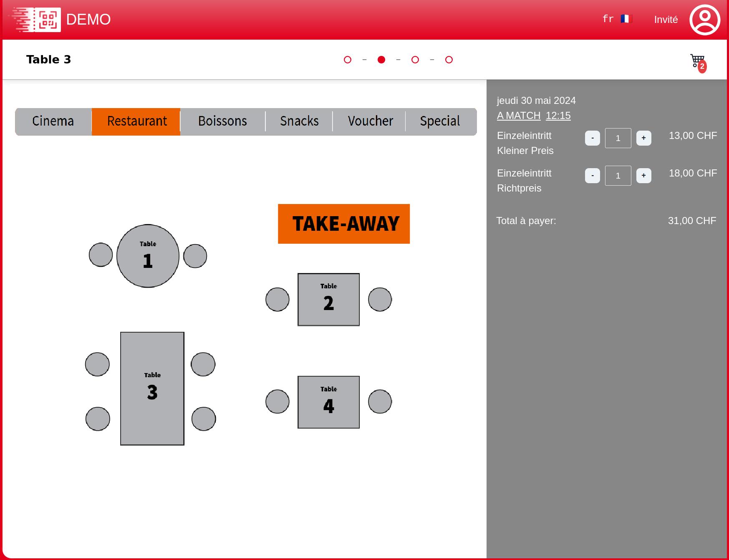Screen dimensions: 729x560
Task: Follow the A MATCH link
Action: (x=518, y=116)
